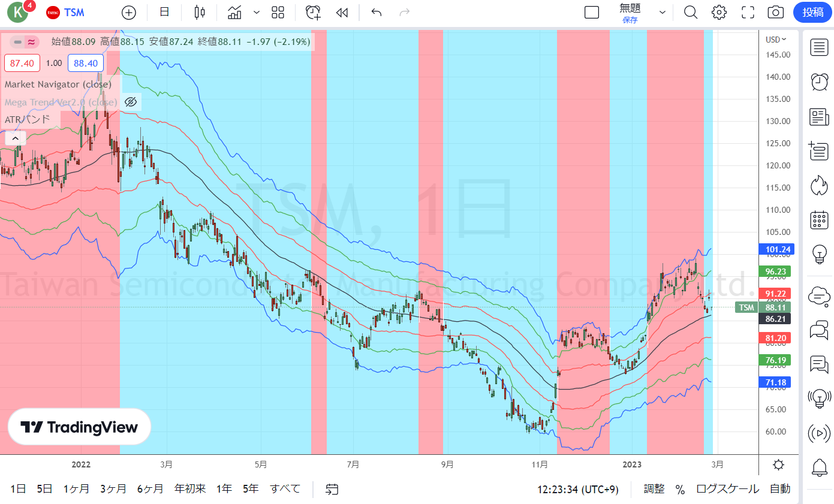This screenshot has width=834, height=504.
Task: Select the Market Navigator (close) indicator legend
Action: click(58, 84)
